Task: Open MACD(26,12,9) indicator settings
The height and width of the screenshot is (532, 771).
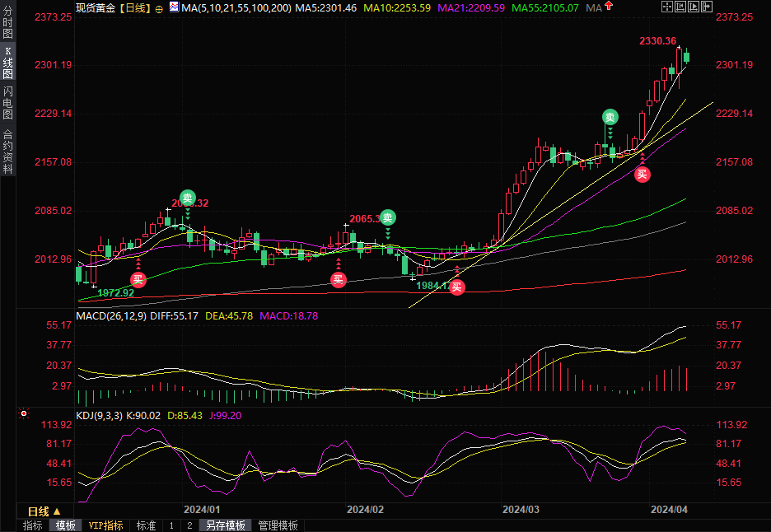Action: point(110,315)
